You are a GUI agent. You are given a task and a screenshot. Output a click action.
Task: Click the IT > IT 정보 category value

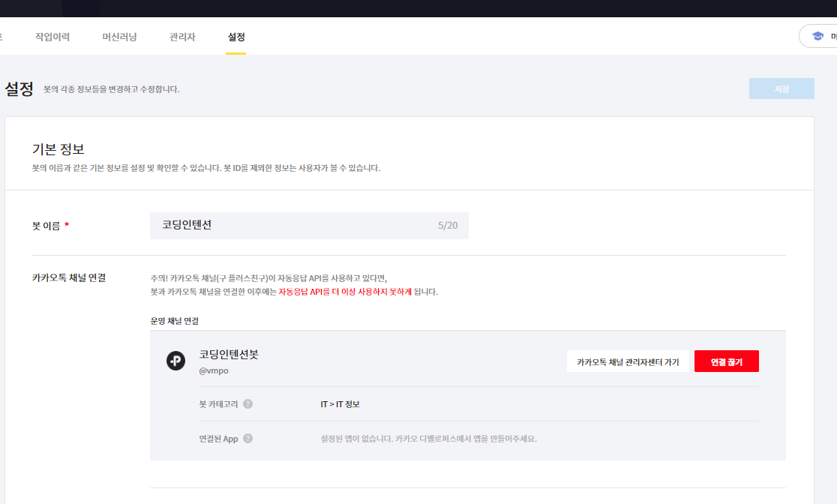(340, 404)
